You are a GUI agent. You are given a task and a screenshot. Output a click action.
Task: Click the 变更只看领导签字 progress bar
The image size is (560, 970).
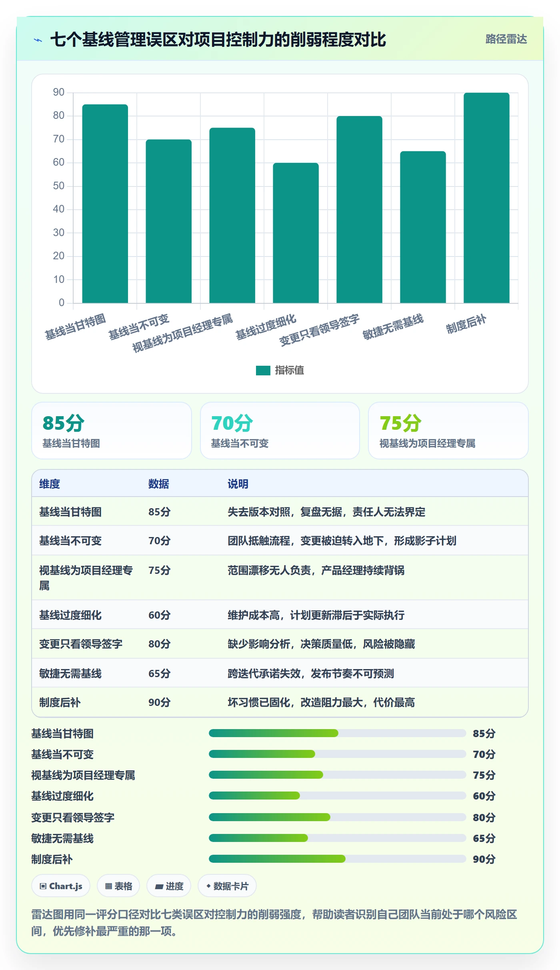click(337, 817)
